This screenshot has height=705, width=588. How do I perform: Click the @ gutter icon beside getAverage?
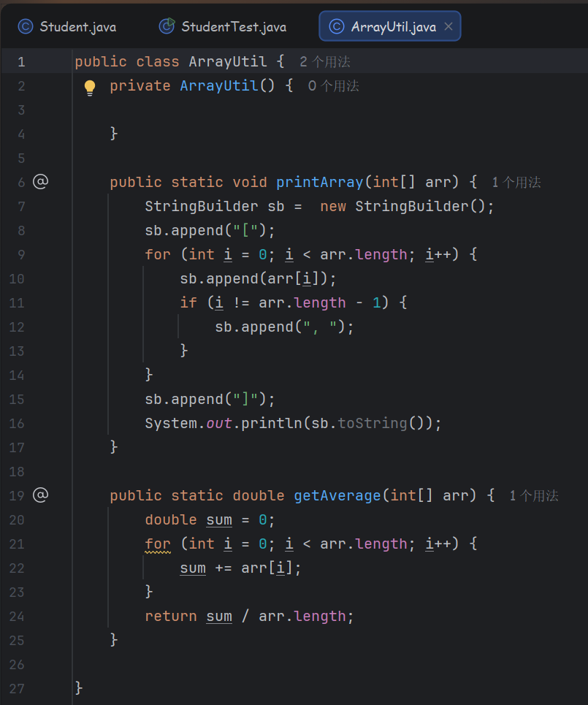coord(40,495)
